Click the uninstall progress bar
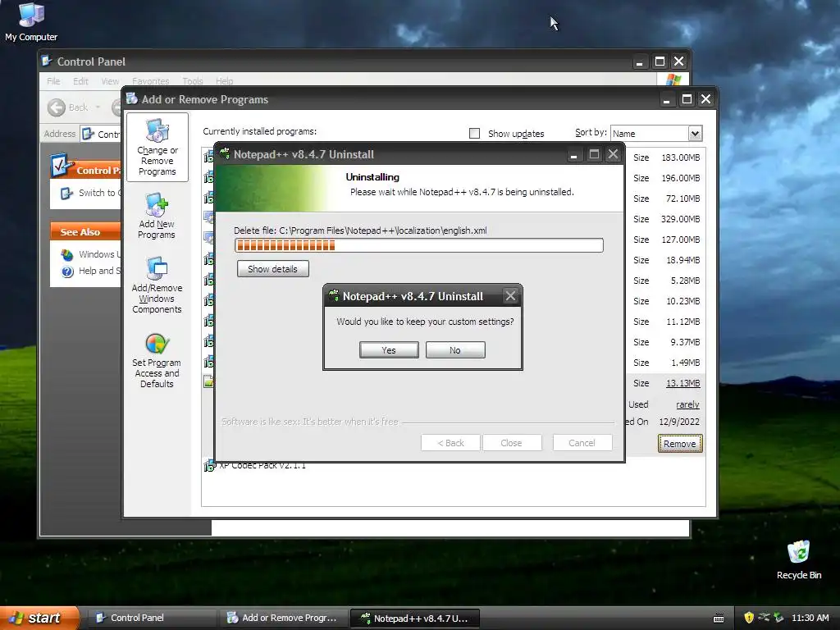Image resolution: width=840 pixels, height=630 pixels. pos(419,245)
